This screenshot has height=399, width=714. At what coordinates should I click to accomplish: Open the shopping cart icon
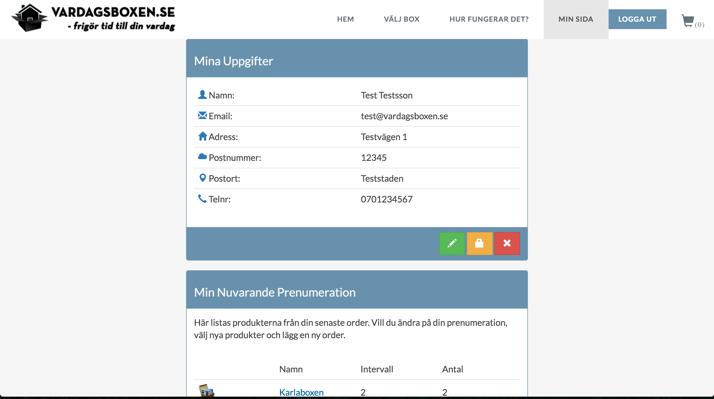[687, 20]
